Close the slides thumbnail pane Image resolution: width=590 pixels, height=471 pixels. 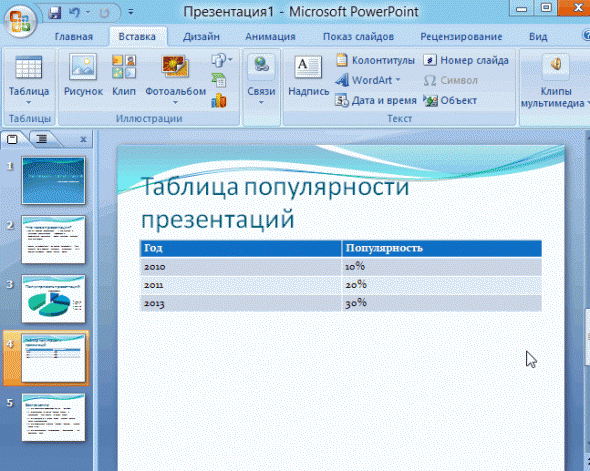click(x=84, y=140)
